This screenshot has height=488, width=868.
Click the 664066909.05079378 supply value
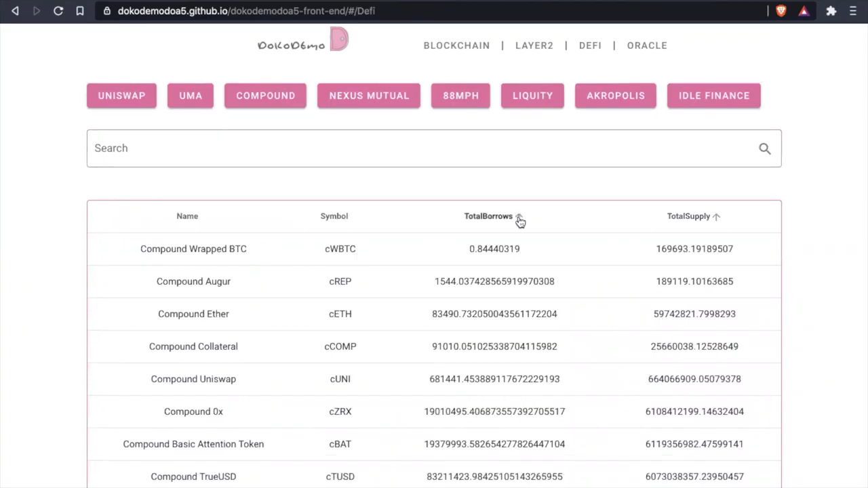(x=694, y=379)
